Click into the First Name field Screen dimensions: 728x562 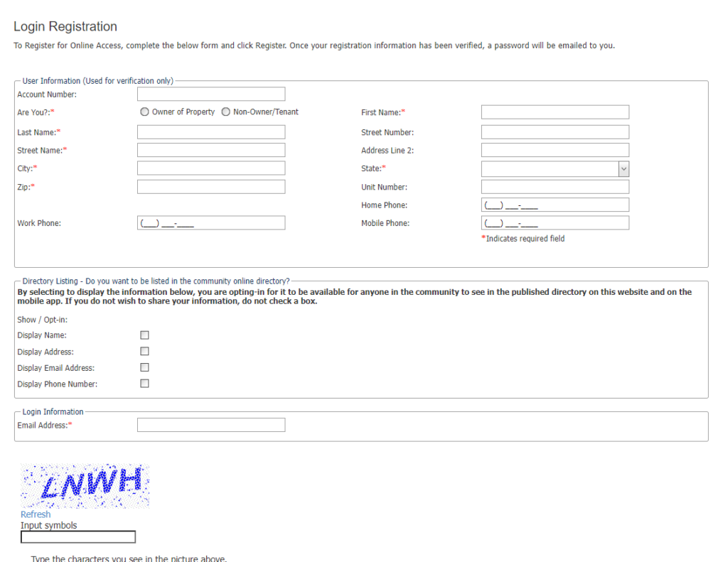(555, 112)
